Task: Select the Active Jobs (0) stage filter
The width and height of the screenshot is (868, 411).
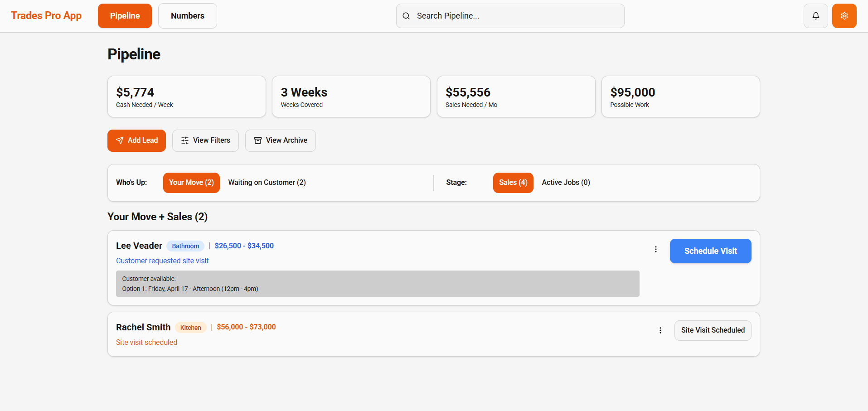Action: (565, 182)
